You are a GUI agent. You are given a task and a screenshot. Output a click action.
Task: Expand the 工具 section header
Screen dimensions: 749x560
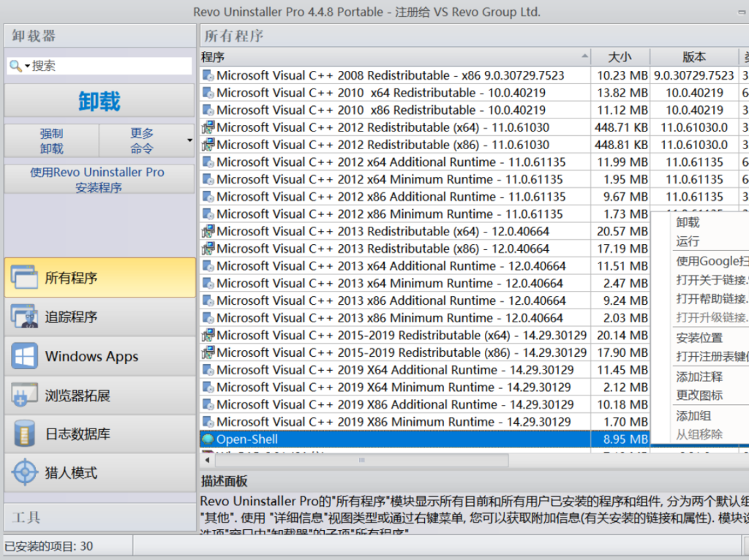coord(99,518)
